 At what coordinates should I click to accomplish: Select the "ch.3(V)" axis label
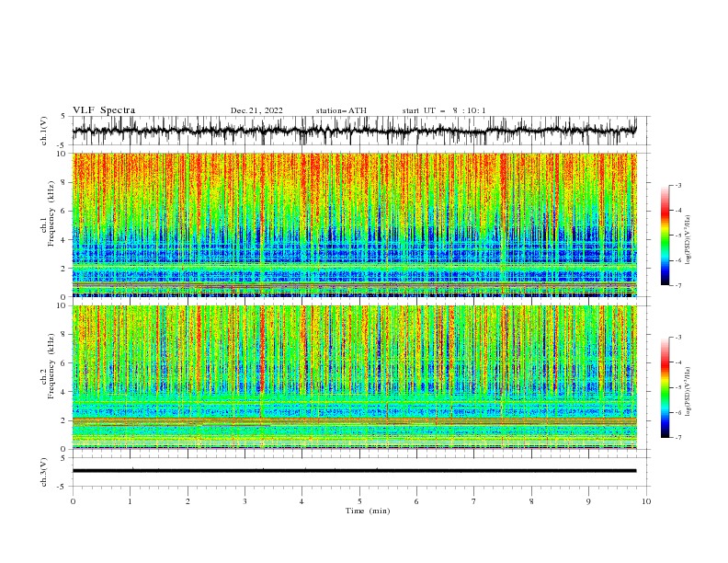[x=44, y=472]
